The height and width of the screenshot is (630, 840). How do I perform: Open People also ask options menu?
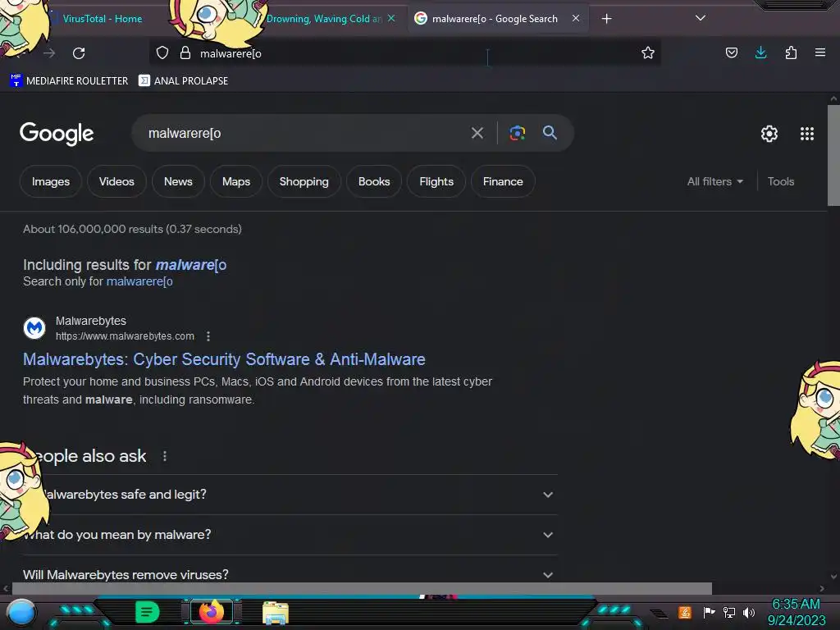pyautogui.click(x=164, y=456)
